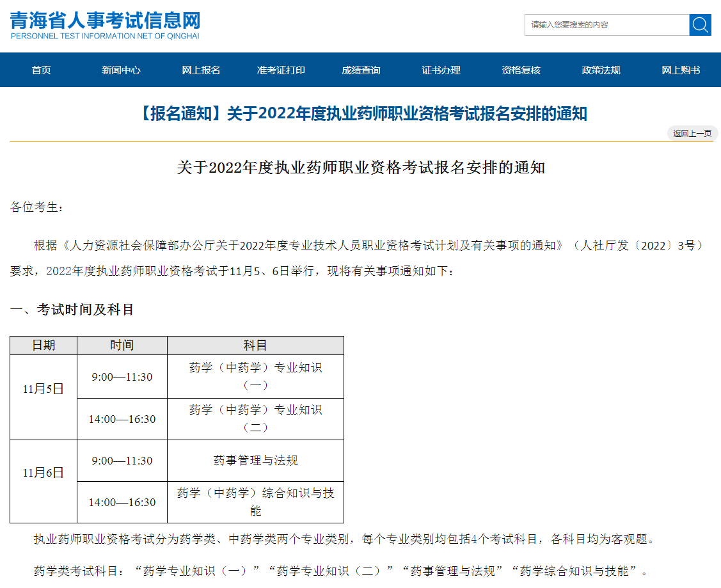Click the 药学(中药学)综合知识与技能 table cell
The height and width of the screenshot is (588, 721).
pos(255,502)
